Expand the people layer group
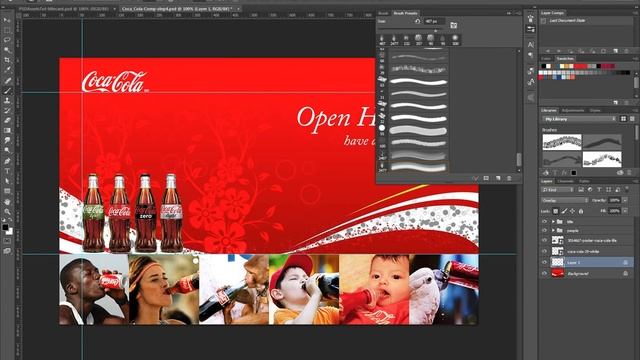640x360 pixels. pyautogui.click(x=553, y=231)
